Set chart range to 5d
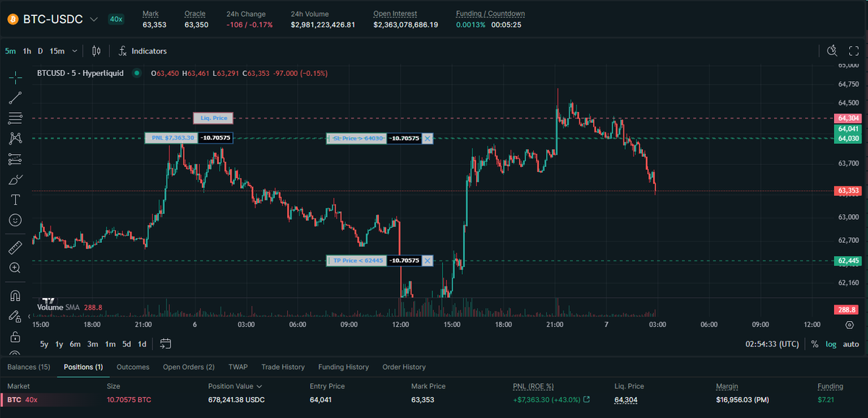 pos(127,344)
